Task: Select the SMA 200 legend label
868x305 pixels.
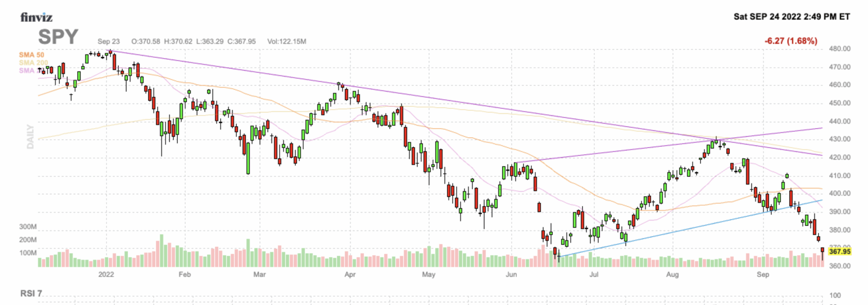Action: (33, 63)
